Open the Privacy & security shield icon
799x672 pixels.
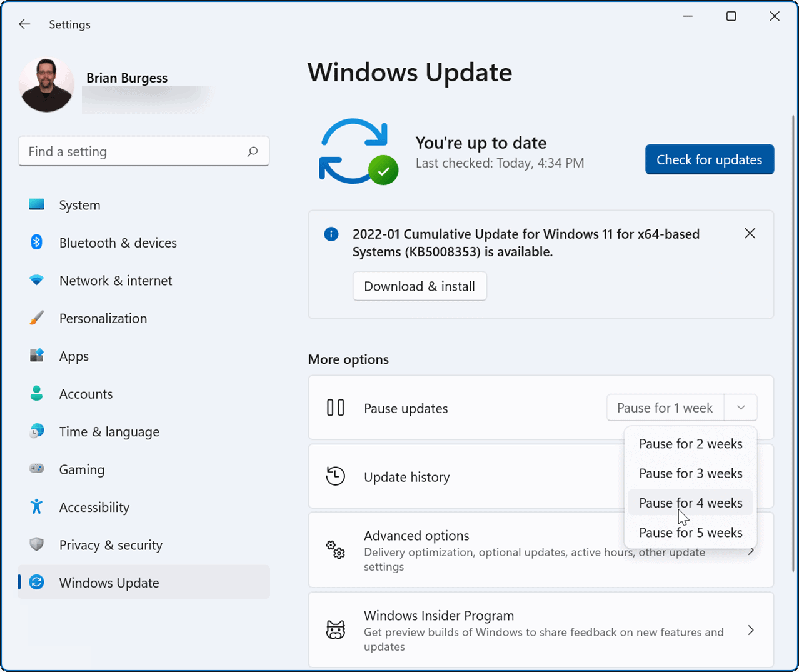[36, 544]
